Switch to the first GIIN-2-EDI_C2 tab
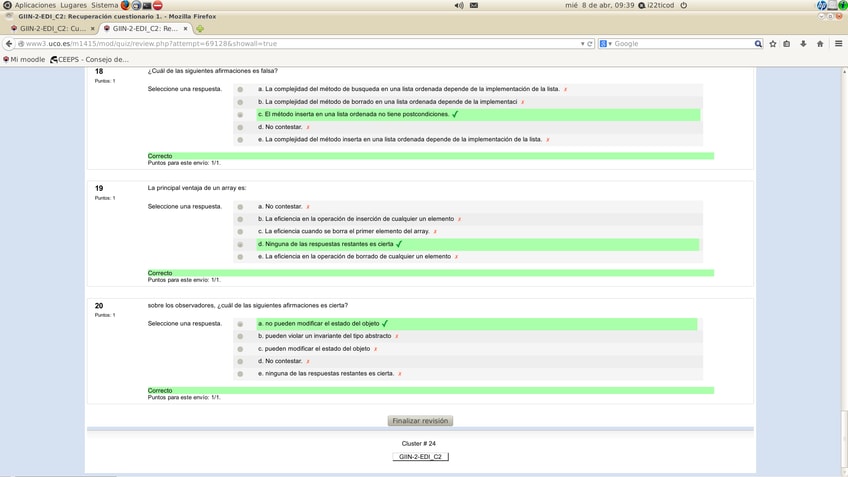 (50, 29)
